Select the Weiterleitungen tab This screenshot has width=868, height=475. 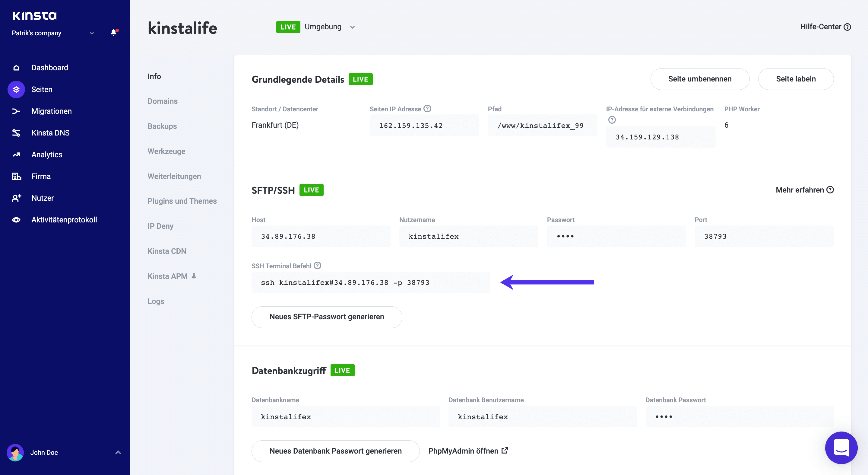coord(174,176)
